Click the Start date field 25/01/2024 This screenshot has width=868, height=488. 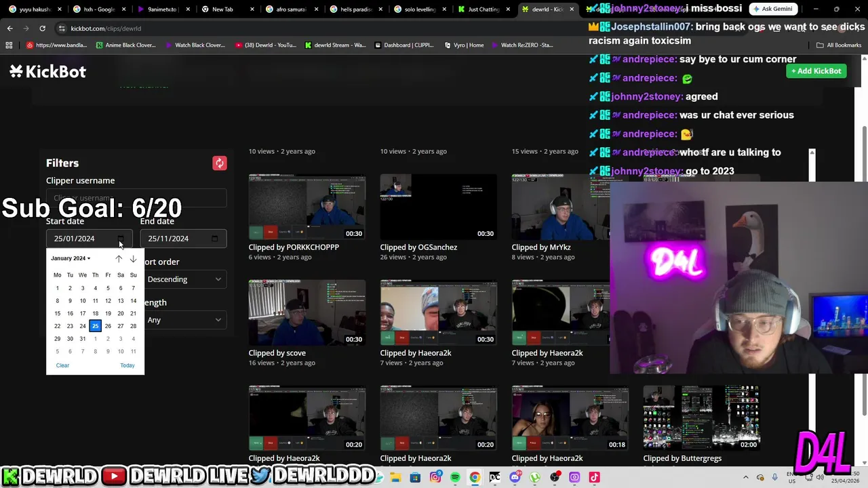pyautogui.click(x=89, y=239)
